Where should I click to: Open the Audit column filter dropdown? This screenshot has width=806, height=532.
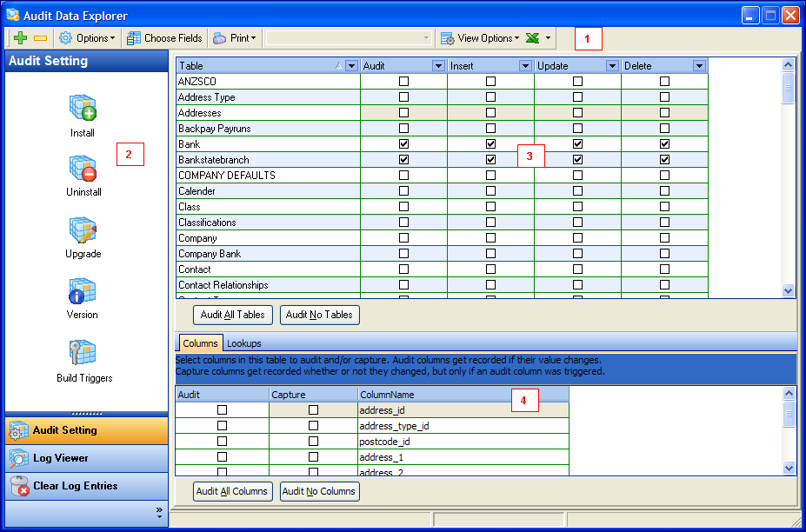pyautogui.click(x=438, y=66)
